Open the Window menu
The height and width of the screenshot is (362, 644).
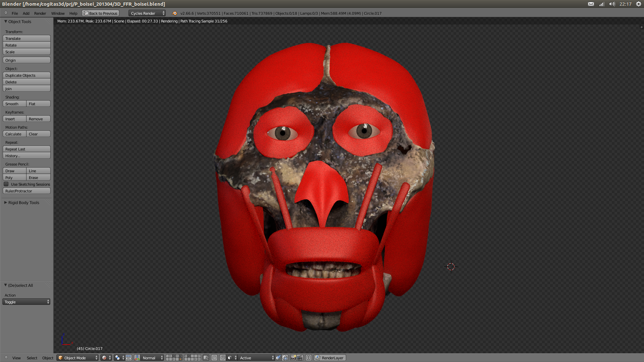click(x=58, y=13)
